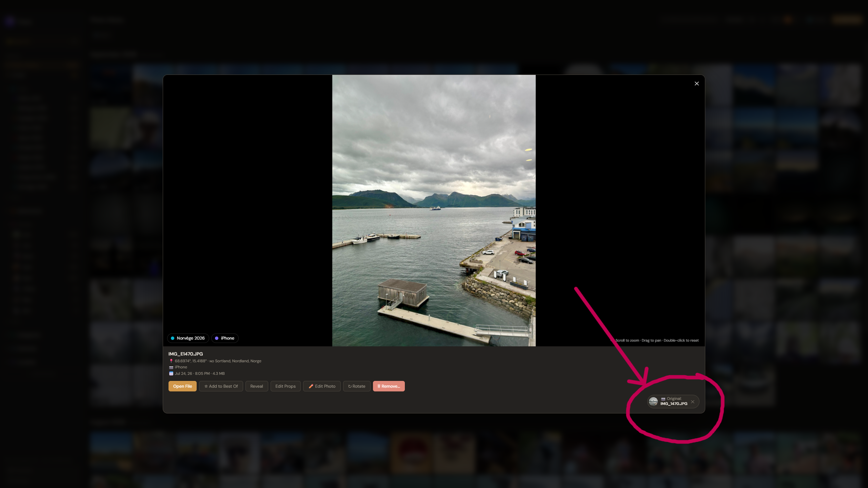This screenshot has width=868, height=488.
Task: Click the Open File button
Action: (x=182, y=386)
